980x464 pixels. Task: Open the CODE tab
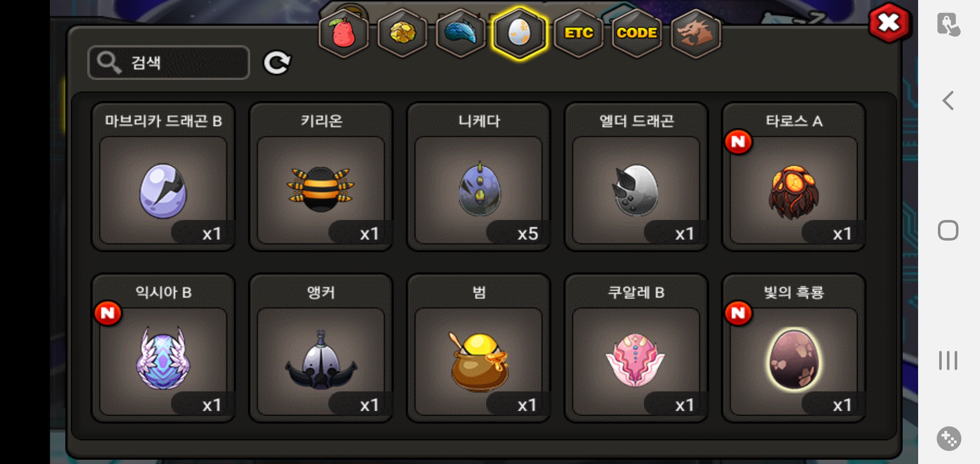click(637, 33)
